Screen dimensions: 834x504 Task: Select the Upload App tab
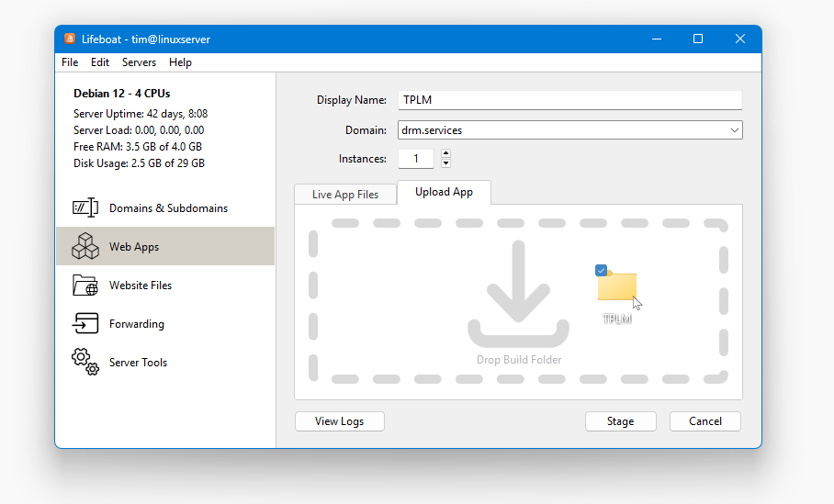pos(444,192)
